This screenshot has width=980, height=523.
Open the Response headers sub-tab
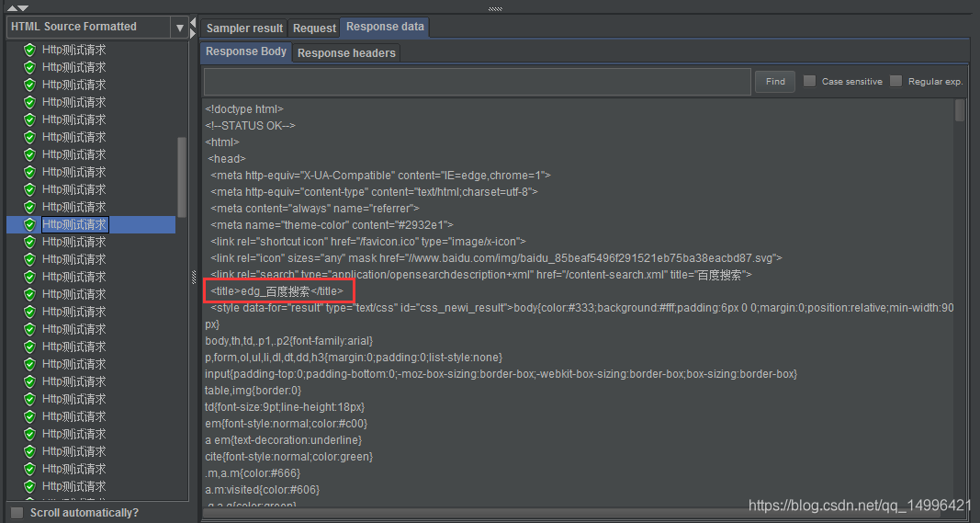click(346, 53)
